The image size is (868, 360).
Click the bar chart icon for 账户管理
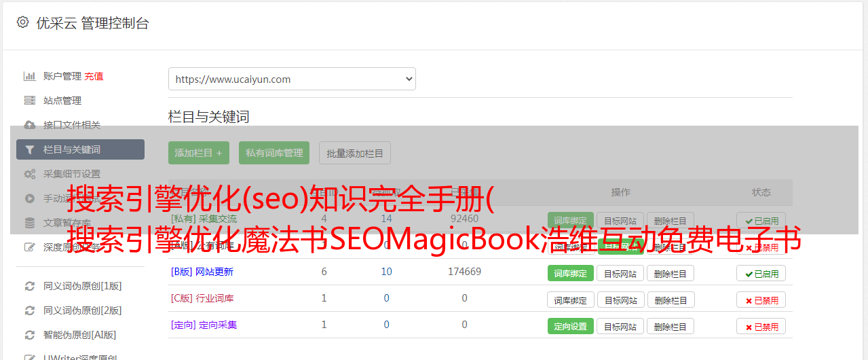tap(30, 76)
